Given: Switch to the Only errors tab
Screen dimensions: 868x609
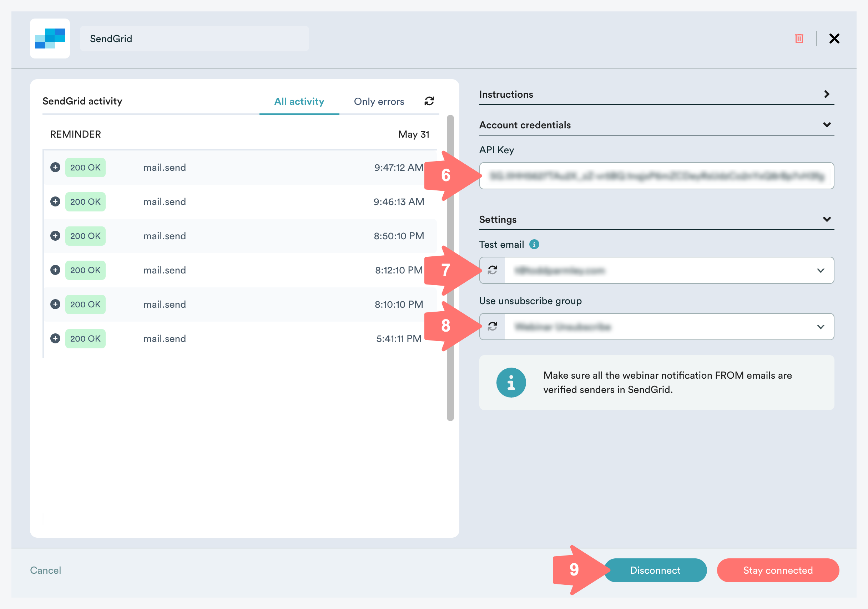Looking at the screenshot, I should pos(379,101).
